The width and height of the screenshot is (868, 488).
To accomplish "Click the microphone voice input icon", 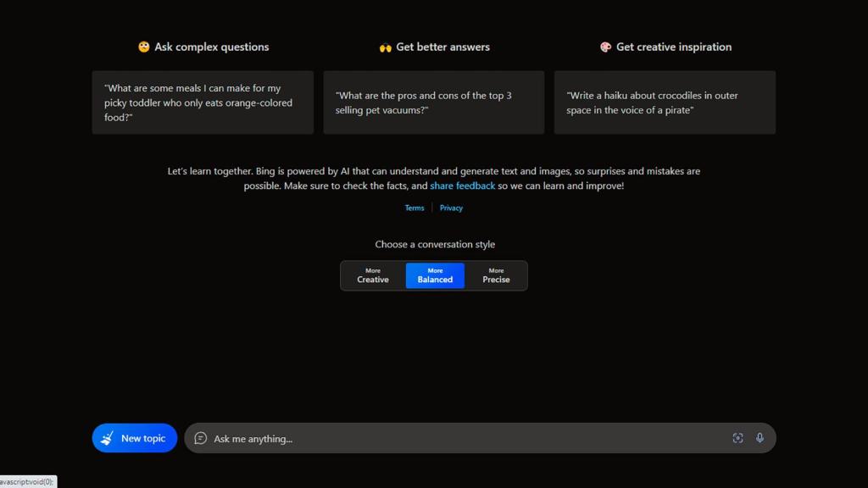I will (x=760, y=438).
